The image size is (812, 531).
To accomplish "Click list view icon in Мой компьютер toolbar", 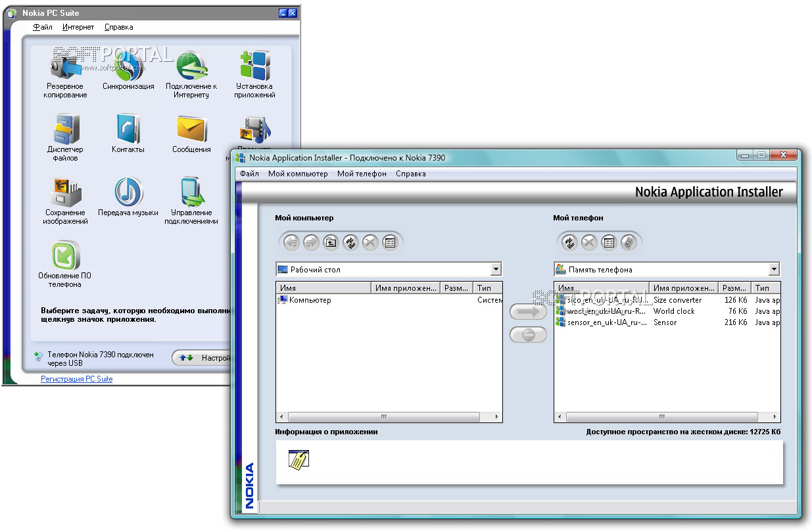I will [x=390, y=242].
